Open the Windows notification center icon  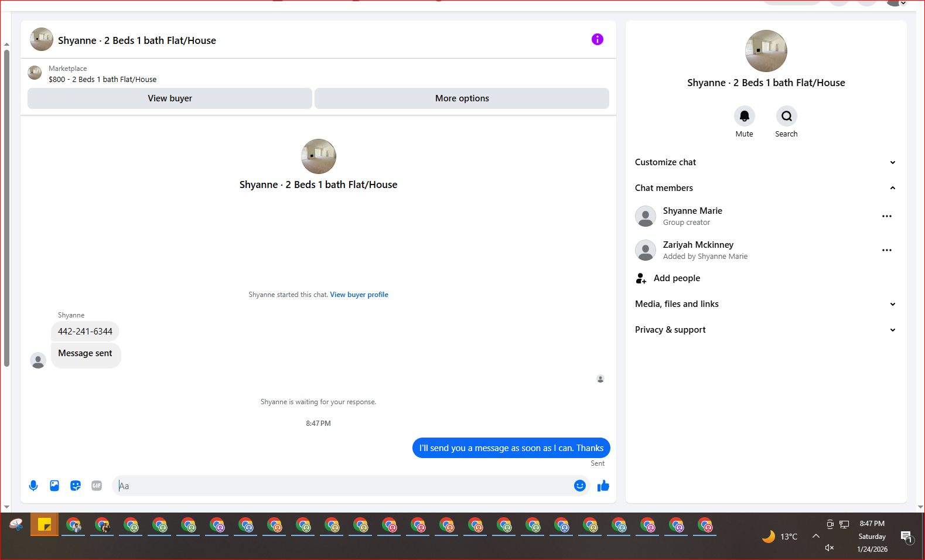point(906,537)
